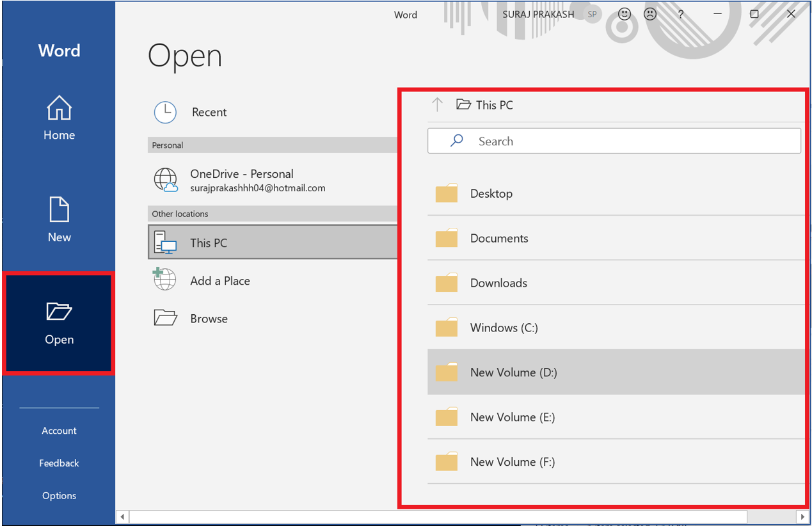Open the Account page

[x=59, y=431]
